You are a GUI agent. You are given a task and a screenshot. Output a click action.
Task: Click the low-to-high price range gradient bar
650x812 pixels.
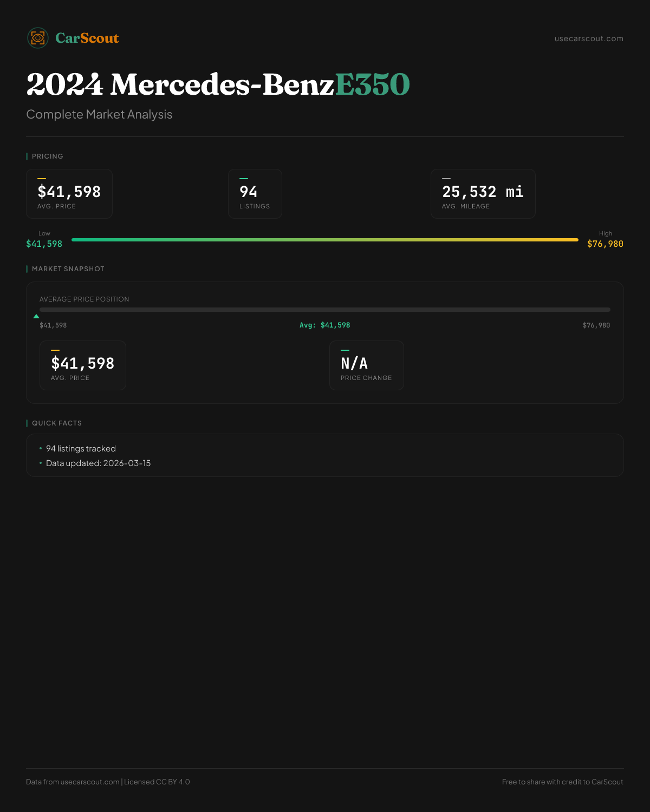pos(325,239)
